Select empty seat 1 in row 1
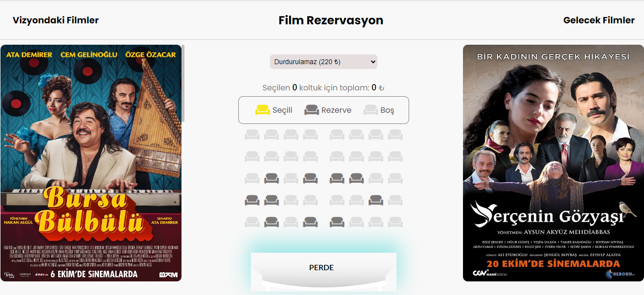The width and height of the screenshot is (644, 295). [x=252, y=135]
